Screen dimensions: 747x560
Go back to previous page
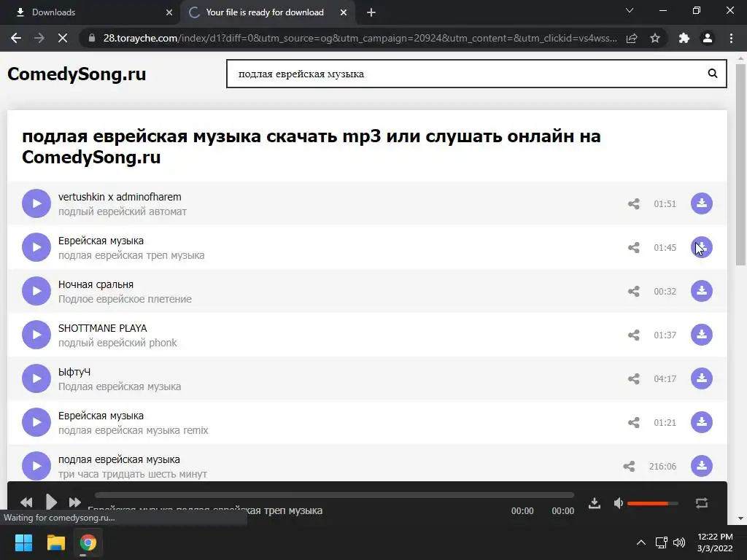click(16, 38)
